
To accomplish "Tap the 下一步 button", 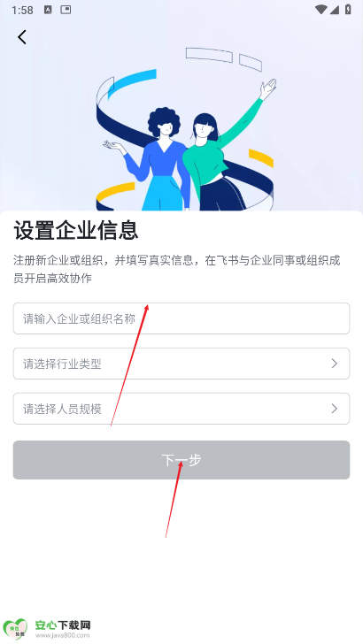I will pyautogui.click(x=181, y=460).
